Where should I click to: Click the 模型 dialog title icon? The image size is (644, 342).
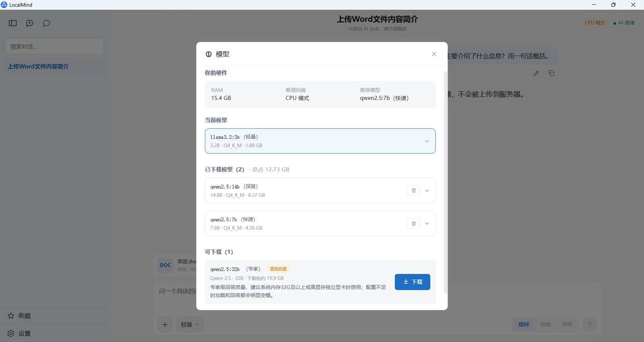pyautogui.click(x=208, y=54)
